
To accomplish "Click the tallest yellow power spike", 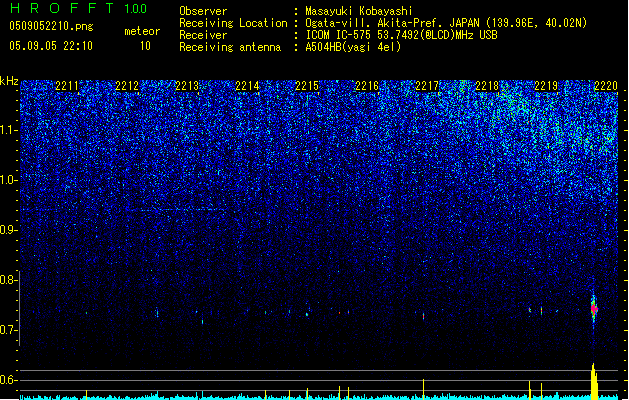I will (594, 382).
